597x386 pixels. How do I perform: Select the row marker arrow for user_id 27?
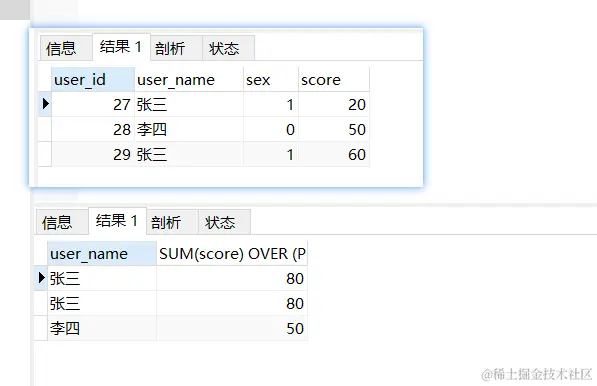pyautogui.click(x=45, y=104)
